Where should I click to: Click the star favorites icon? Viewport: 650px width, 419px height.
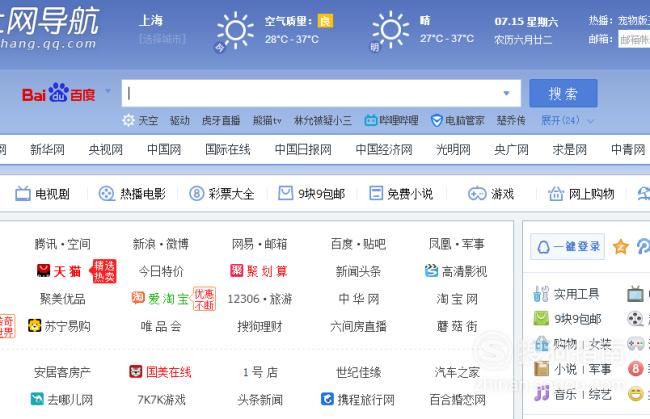[621, 247]
